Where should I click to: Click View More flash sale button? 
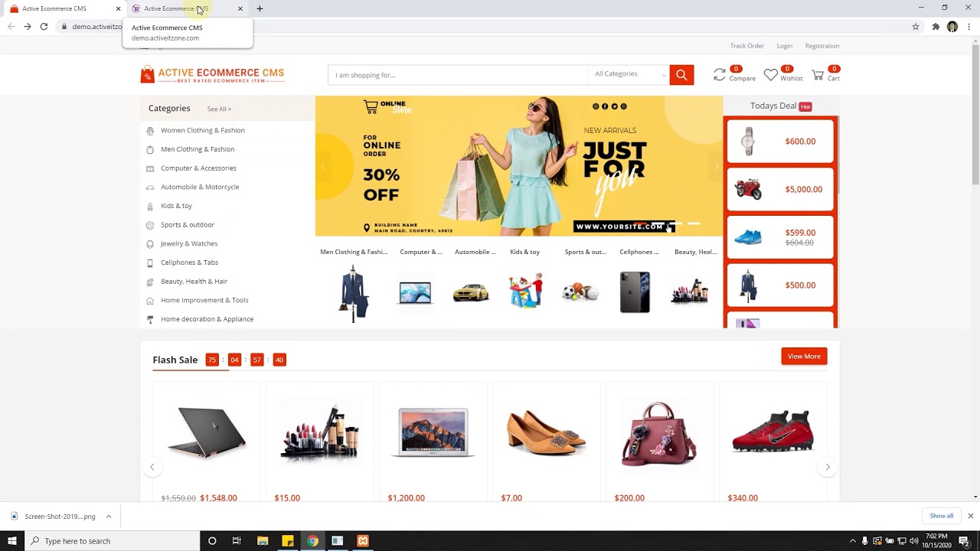click(804, 357)
